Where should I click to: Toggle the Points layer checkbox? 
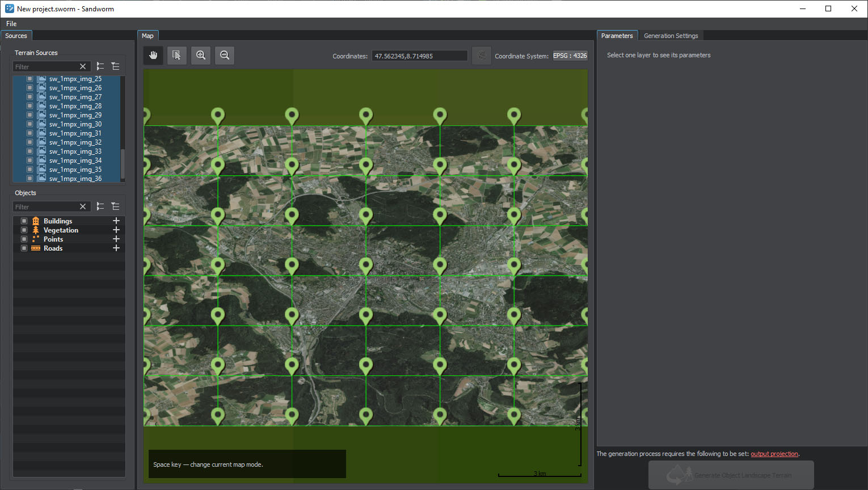coord(24,239)
